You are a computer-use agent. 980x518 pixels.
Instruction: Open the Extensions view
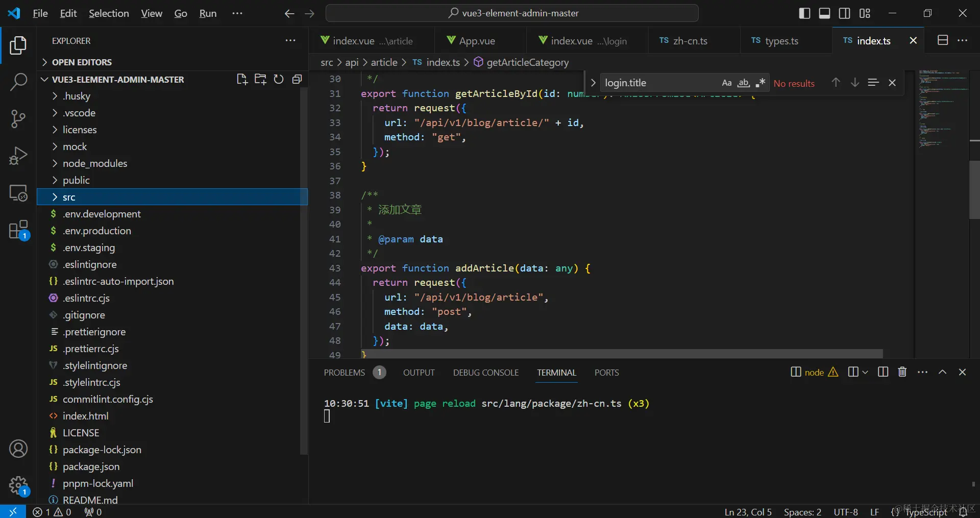(18, 230)
